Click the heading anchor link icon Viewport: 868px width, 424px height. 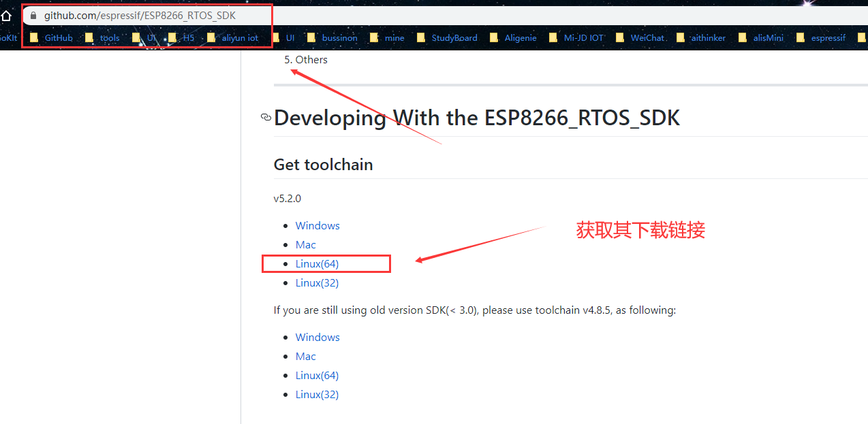(x=266, y=118)
